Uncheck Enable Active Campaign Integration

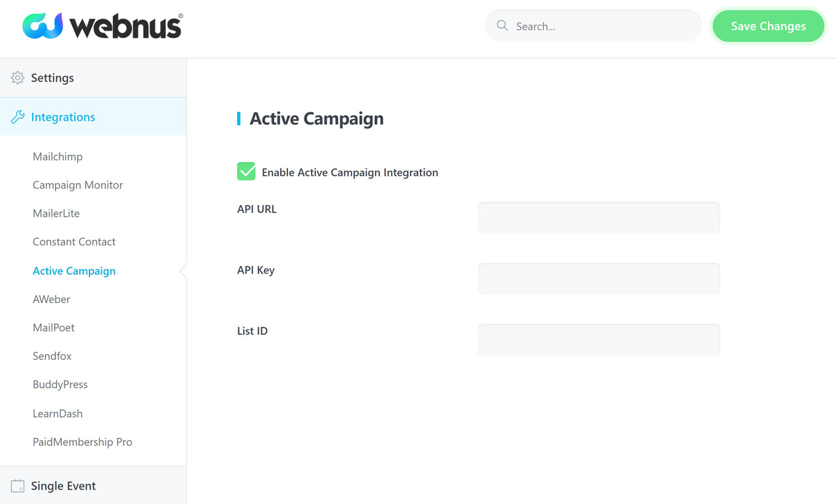[x=246, y=172]
